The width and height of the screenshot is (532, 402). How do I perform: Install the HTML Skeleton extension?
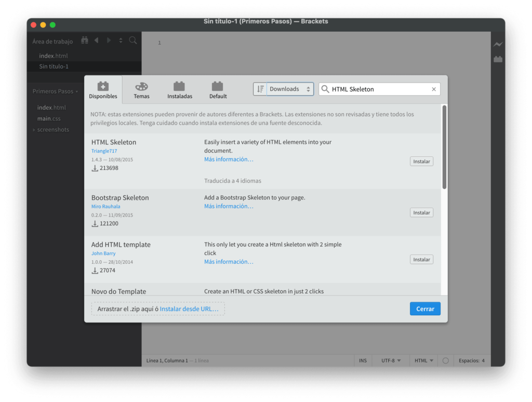pos(421,161)
